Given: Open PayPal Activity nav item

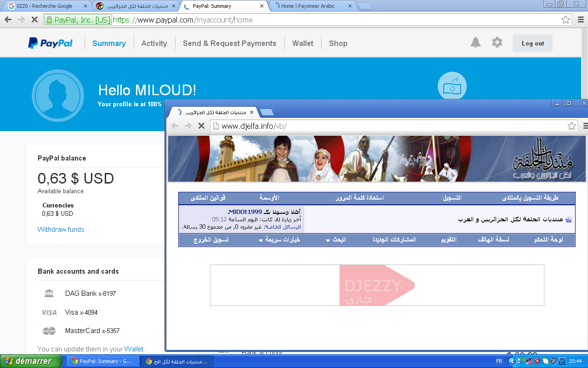Looking at the screenshot, I should click(154, 43).
